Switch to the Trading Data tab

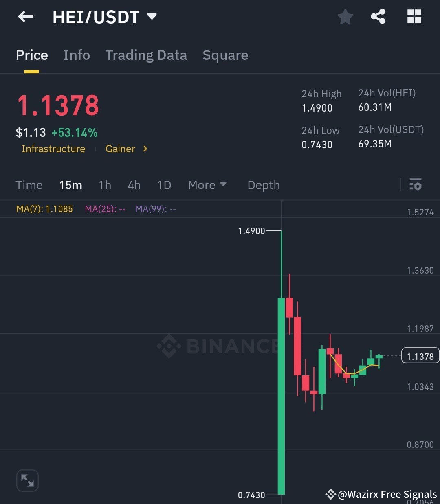[146, 55]
